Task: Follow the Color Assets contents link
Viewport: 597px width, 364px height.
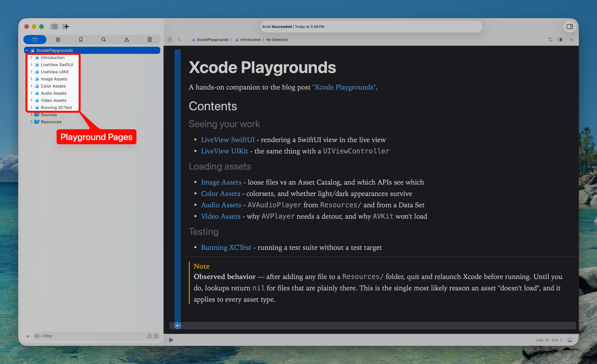Action: (220, 194)
